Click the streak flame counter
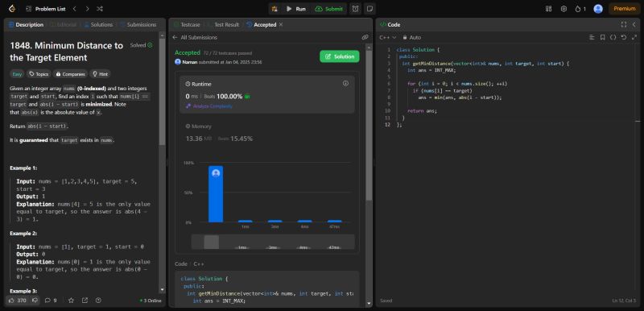Image resolution: width=644 pixels, height=311 pixels. (x=580, y=9)
